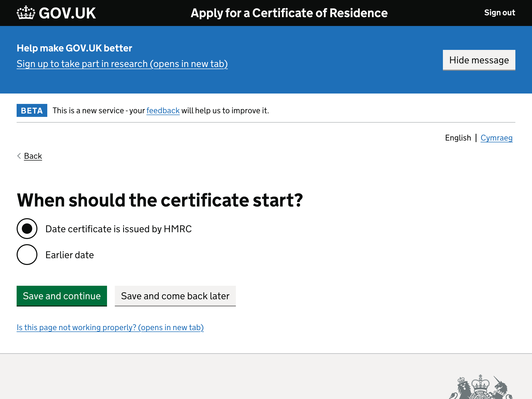This screenshot has width=532, height=399.
Task: Select the 'Date certificate is issued by HMRC' radio button
Action: point(27,229)
